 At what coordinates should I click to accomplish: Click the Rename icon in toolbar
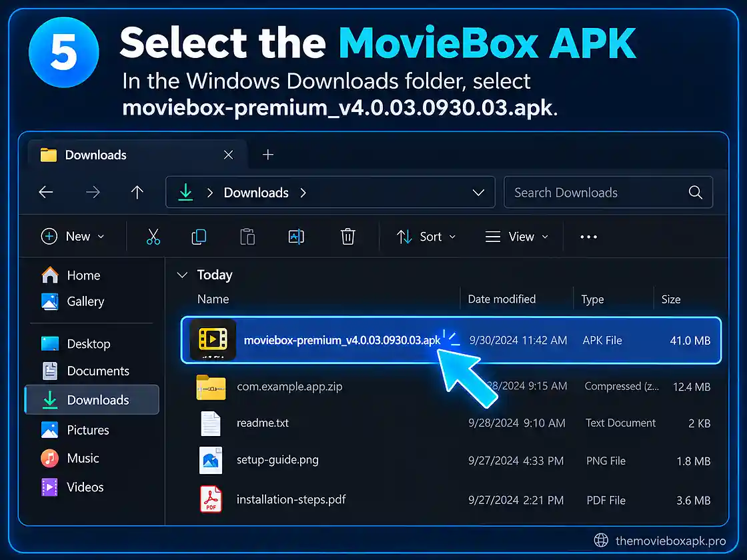[296, 237]
